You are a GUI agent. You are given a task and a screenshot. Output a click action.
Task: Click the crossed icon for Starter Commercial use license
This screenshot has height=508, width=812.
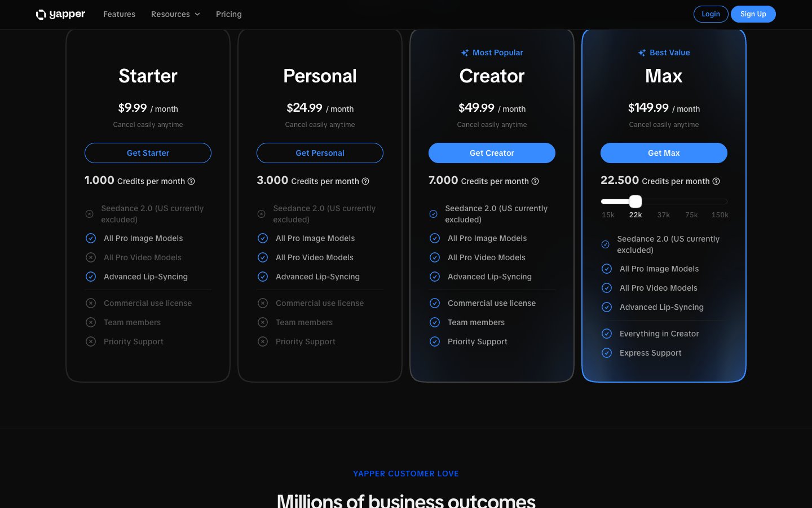(91, 303)
